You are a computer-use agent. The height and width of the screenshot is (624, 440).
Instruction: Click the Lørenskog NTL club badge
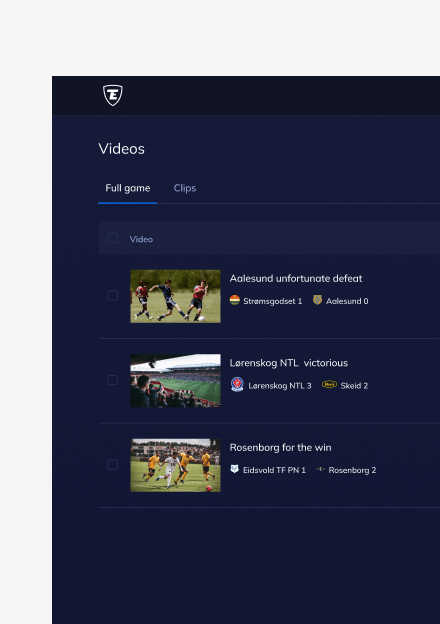tap(237, 384)
